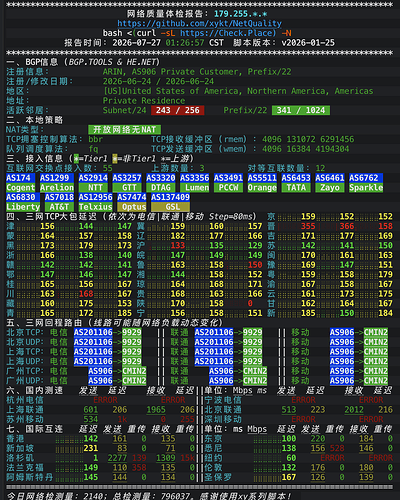Click the green '341 / 1024' badge
The width and height of the screenshot is (400, 500).
pos(301,110)
